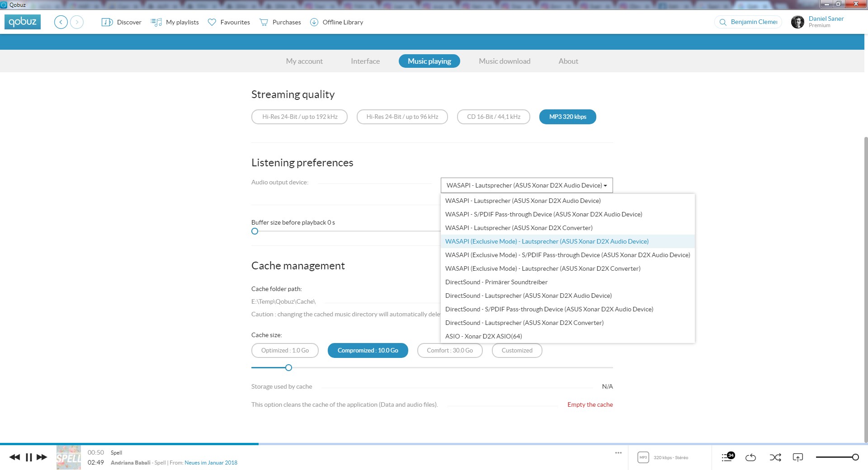Set cache size to Comfort 30.0 Go
This screenshot has height=470, width=868.
tap(449, 350)
